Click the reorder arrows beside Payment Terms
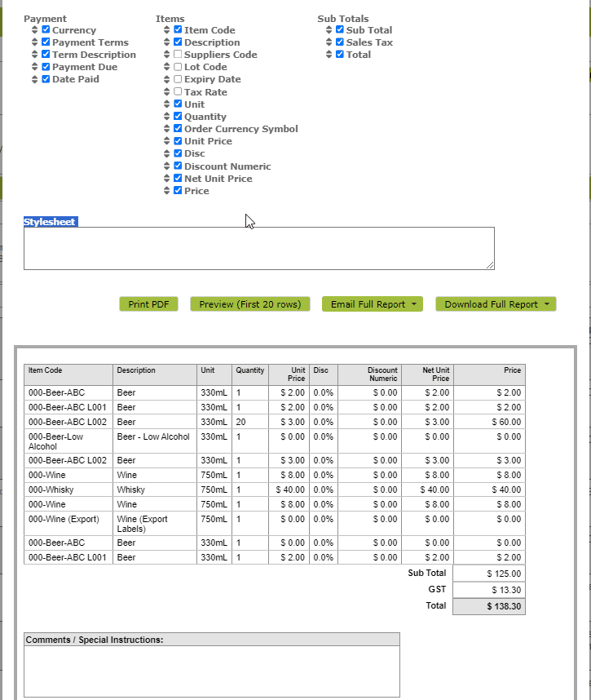The width and height of the screenshot is (591, 700). (x=35, y=42)
